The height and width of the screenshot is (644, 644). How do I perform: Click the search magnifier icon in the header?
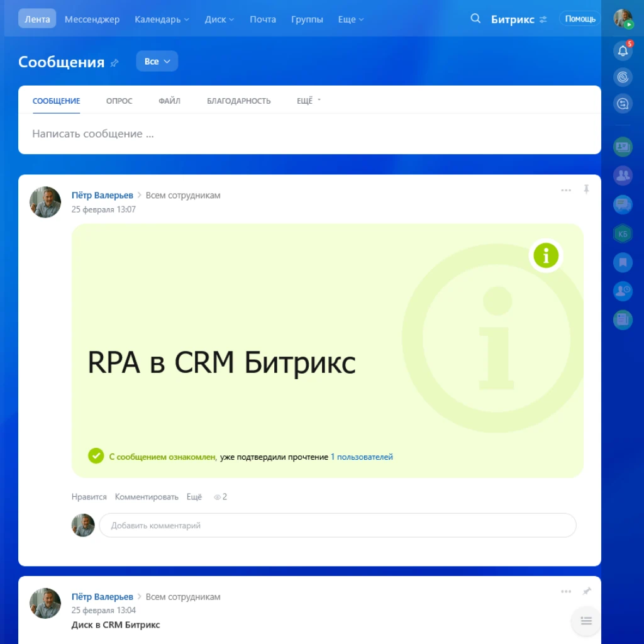click(475, 19)
